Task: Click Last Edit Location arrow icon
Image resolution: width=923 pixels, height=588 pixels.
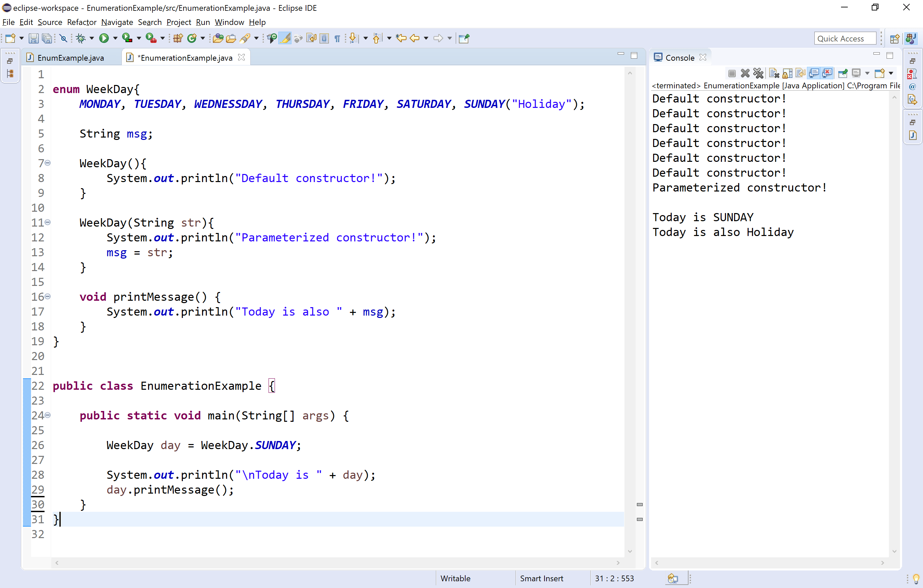Action: [401, 38]
